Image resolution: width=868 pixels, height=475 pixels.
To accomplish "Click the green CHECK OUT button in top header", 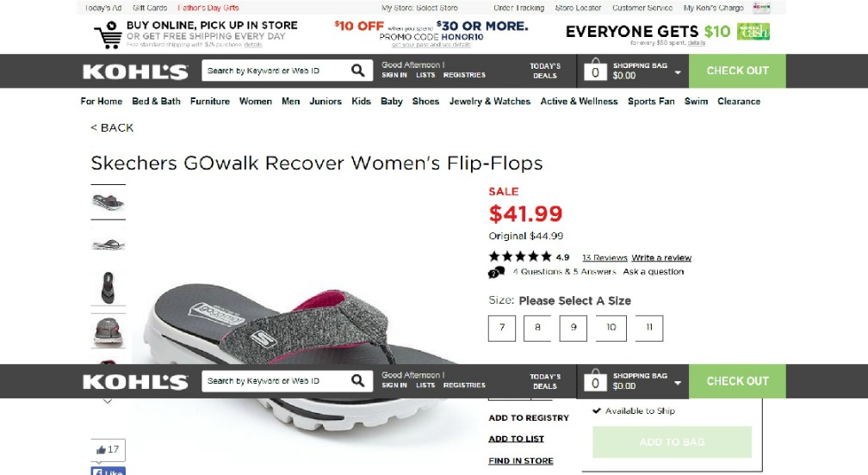I will (737, 71).
